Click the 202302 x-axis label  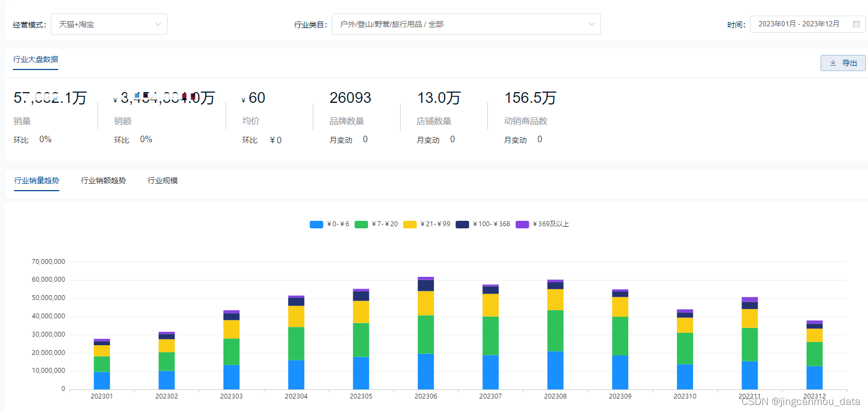coord(166,396)
